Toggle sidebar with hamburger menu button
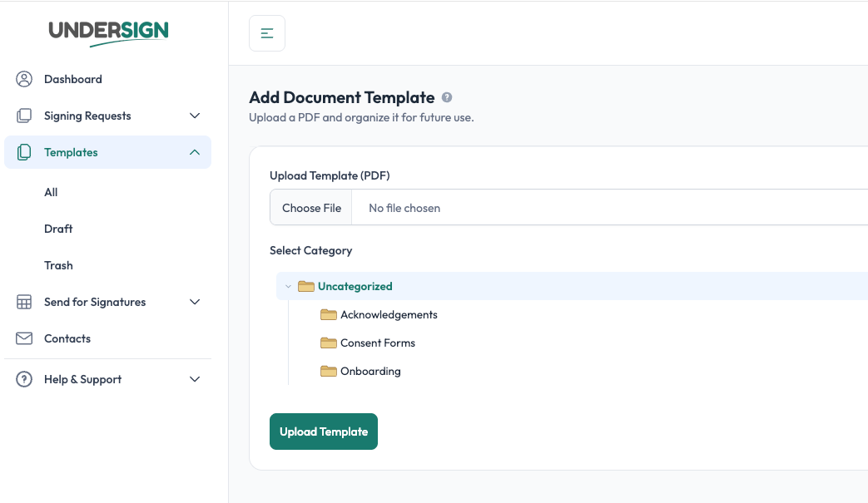The width and height of the screenshot is (868, 503). (x=267, y=33)
